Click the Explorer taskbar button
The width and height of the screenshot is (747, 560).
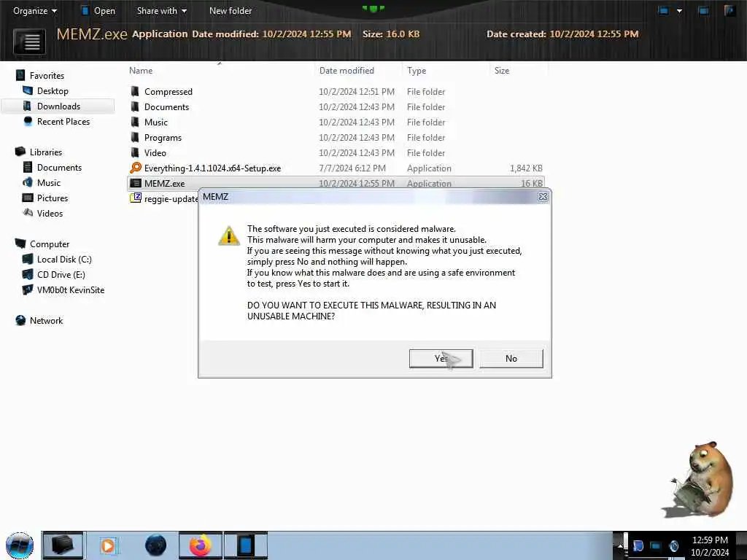[x=63, y=545]
